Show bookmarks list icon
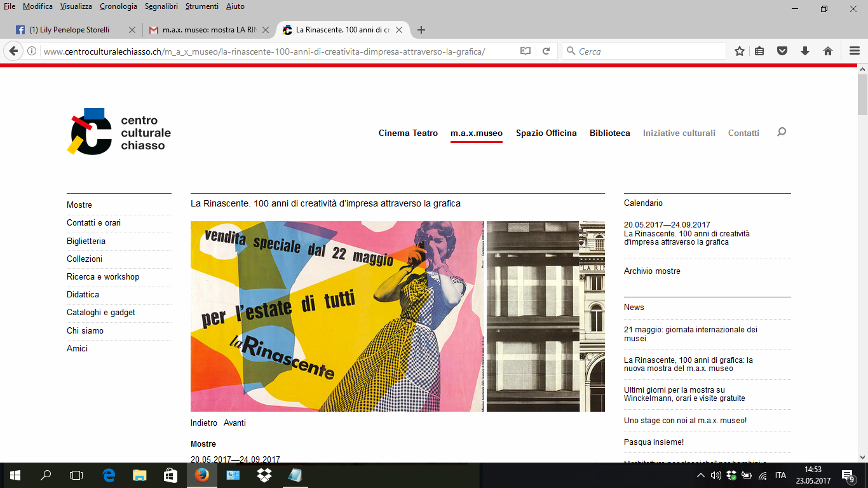This screenshot has height=488, width=868. [x=759, y=51]
